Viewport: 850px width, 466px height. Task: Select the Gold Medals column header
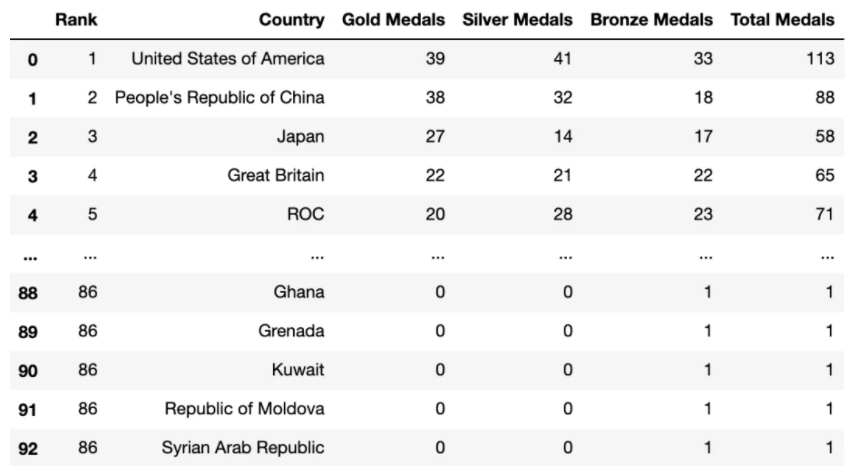pyautogui.click(x=393, y=20)
